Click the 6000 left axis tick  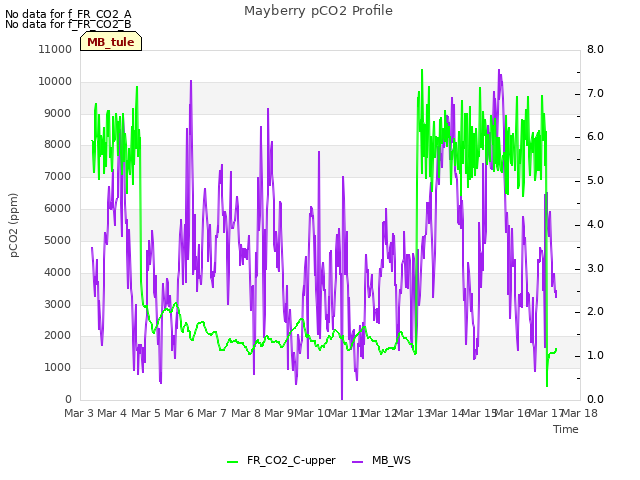pyautogui.click(x=58, y=208)
